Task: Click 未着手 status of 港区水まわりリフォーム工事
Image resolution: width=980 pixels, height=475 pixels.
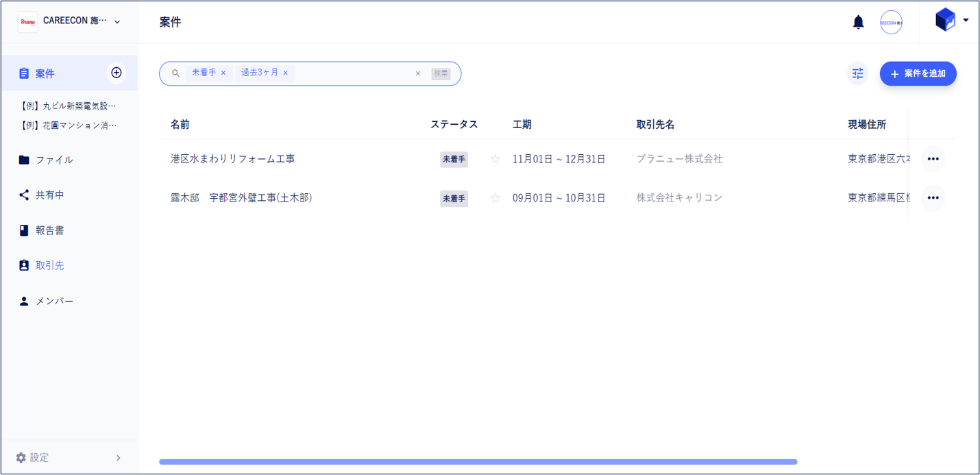Action: [x=454, y=159]
